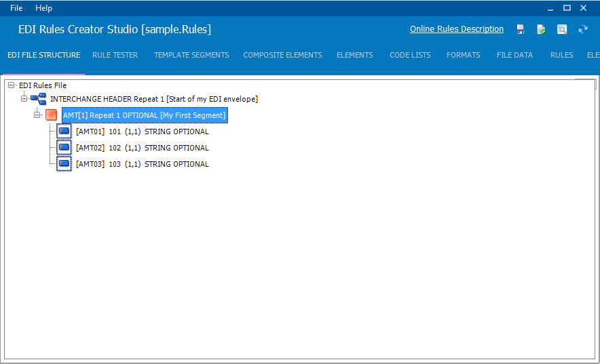Open the COMPOSITE ELEMENTS tab

coord(283,55)
